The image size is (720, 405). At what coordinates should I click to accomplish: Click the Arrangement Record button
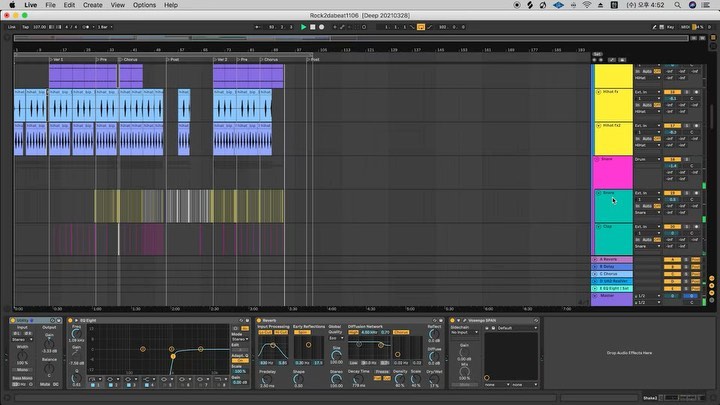[x=319, y=26]
